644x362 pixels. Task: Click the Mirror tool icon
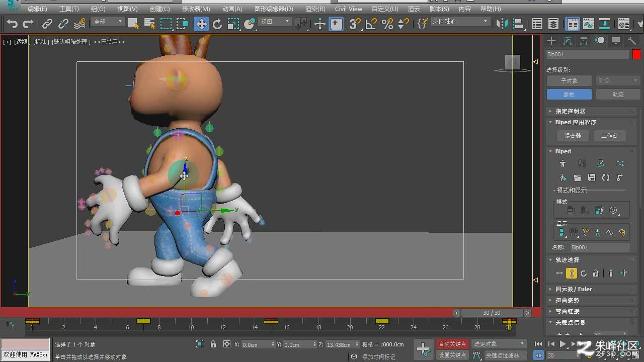click(x=502, y=24)
